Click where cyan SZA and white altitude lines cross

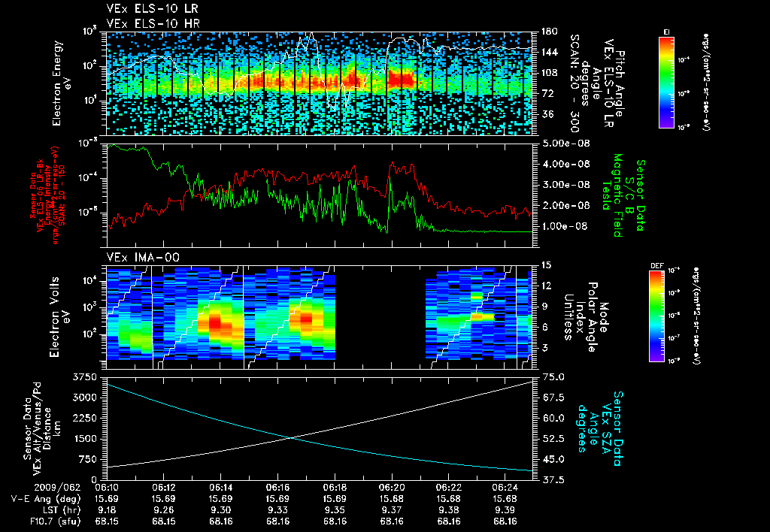point(291,438)
